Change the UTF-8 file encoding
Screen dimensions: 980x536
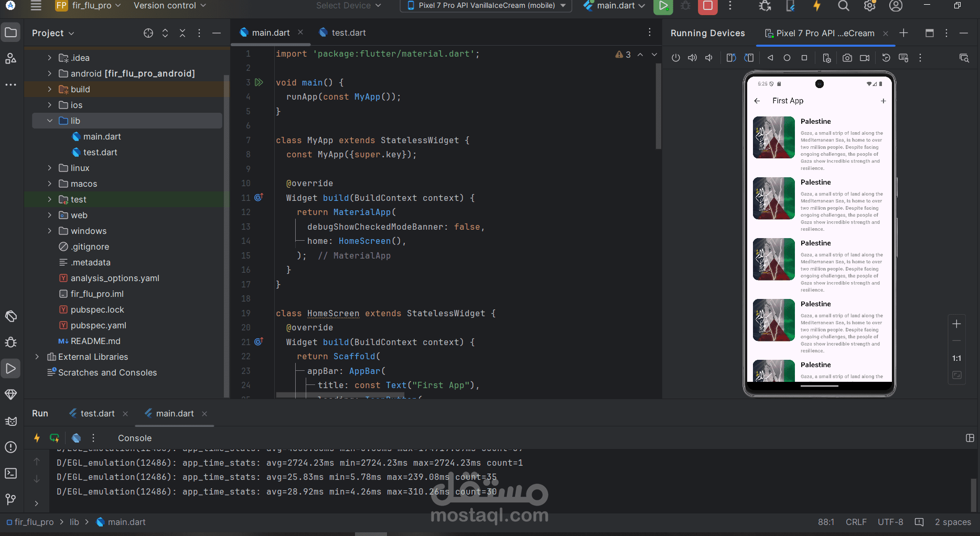(890, 522)
